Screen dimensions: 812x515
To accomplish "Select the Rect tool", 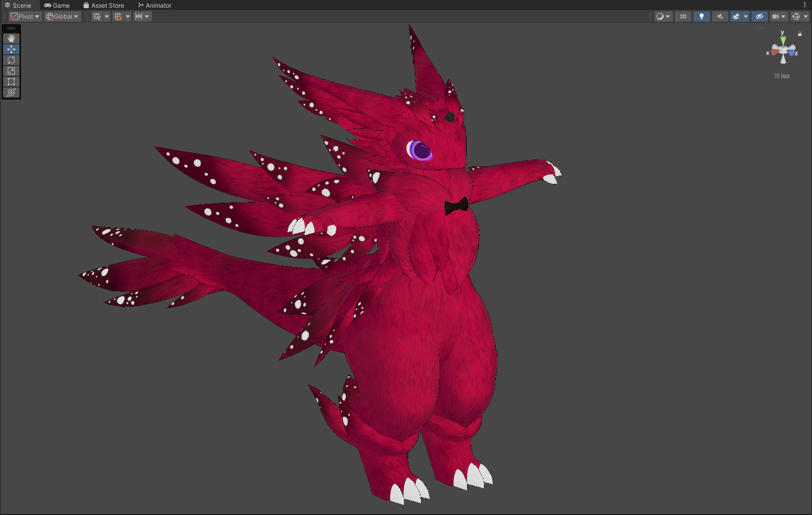I will click(11, 82).
